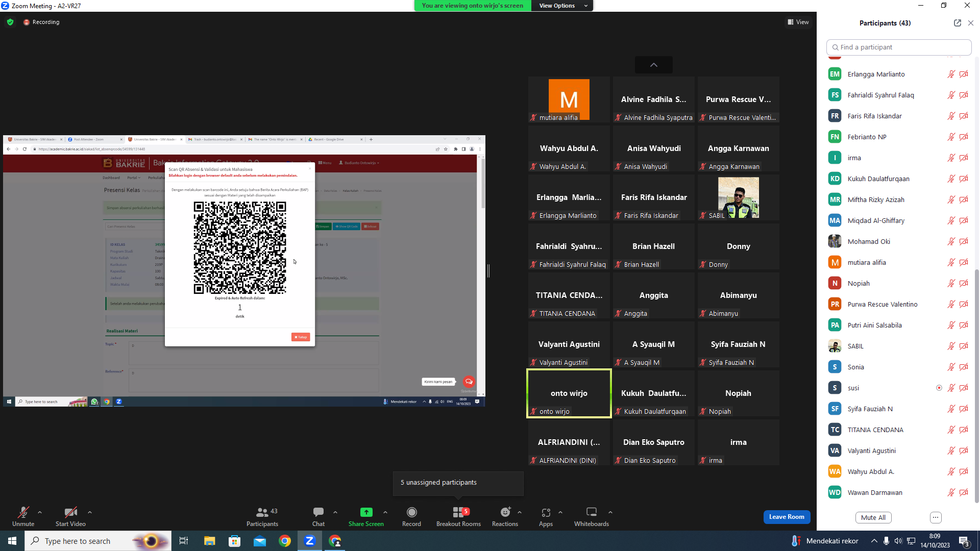The height and width of the screenshot is (551, 980).
Task: Open File Explorer in the taskbar
Action: coord(209,541)
